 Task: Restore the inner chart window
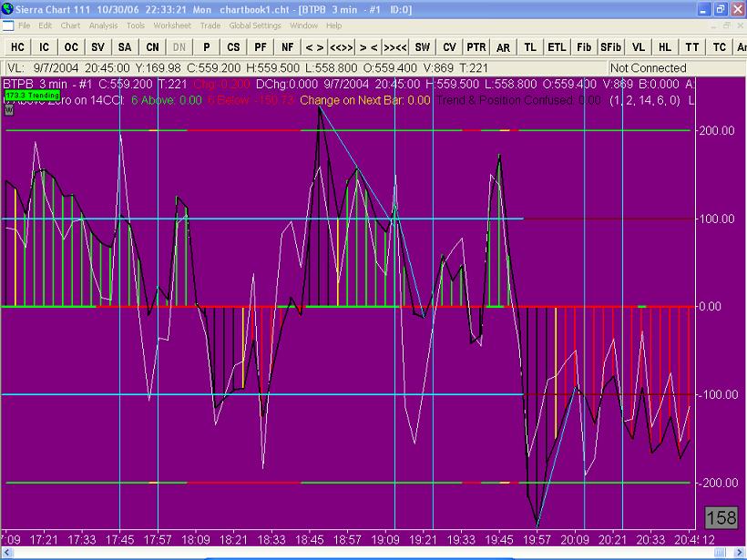click(726, 25)
